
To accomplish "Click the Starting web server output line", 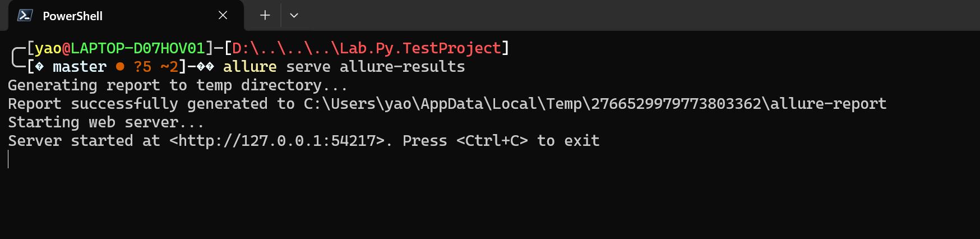I will [106, 122].
